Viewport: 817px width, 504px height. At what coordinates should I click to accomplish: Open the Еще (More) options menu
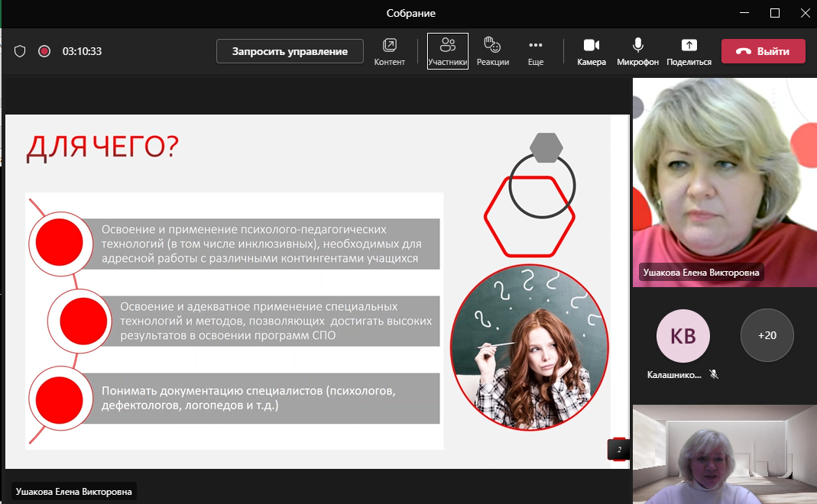pos(535,51)
